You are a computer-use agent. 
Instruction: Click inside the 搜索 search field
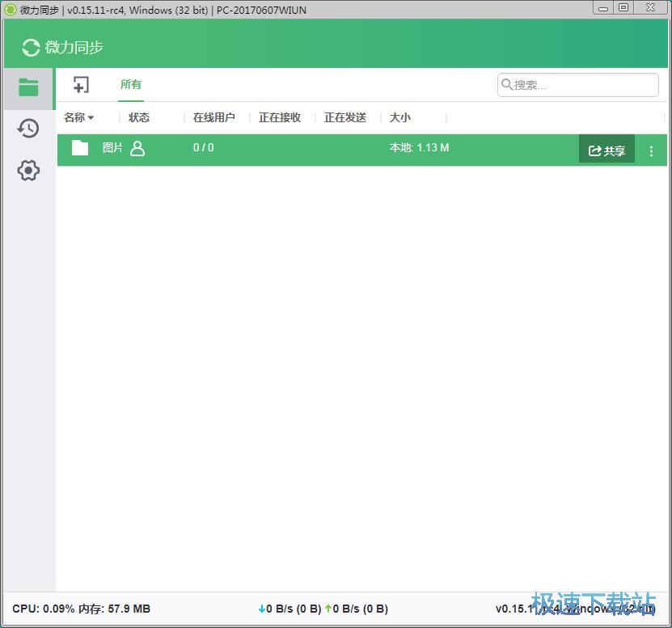(578, 84)
